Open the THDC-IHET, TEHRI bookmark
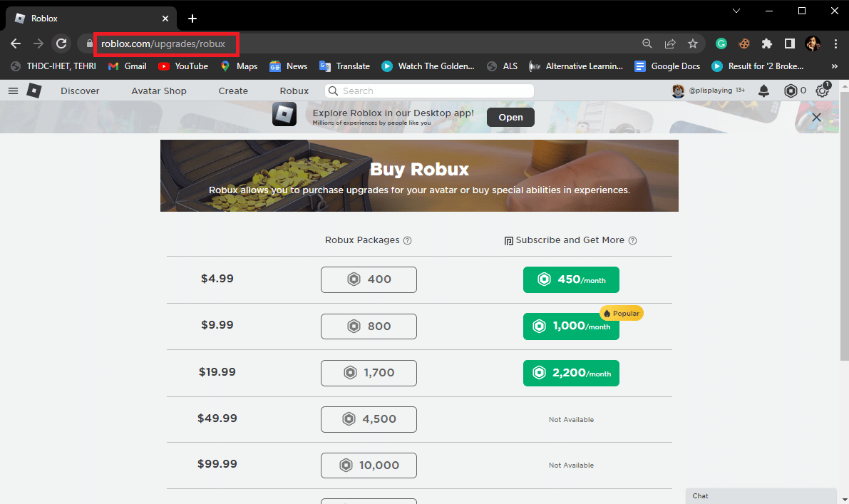This screenshot has height=504, width=849. [x=53, y=66]
